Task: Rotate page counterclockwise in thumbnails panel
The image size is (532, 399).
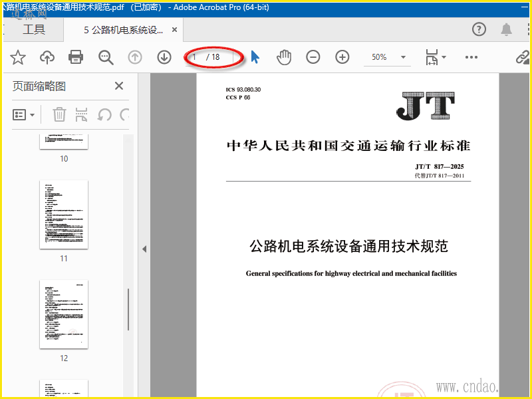Action: click(104, 114)
